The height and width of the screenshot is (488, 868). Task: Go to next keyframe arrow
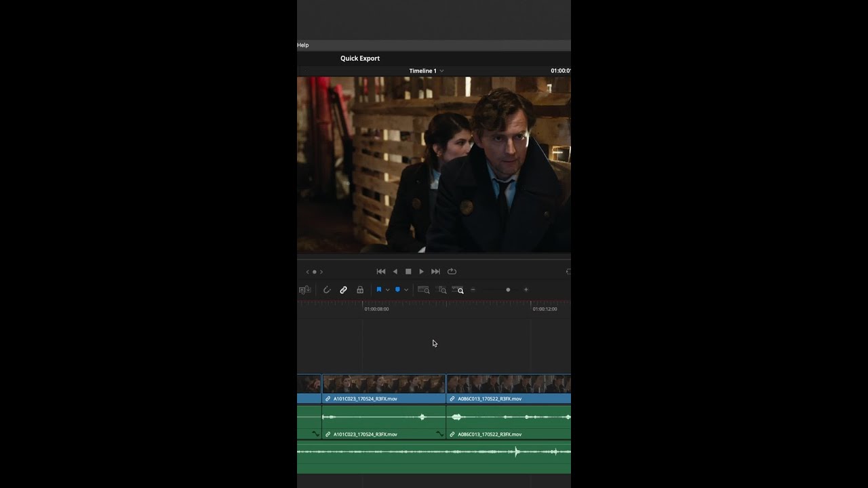(x=321, y=272)
